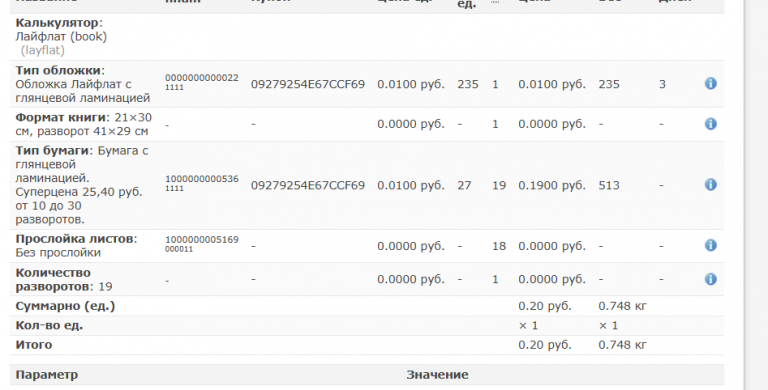Select article number 10000000005361111

[x=201, y=184]
